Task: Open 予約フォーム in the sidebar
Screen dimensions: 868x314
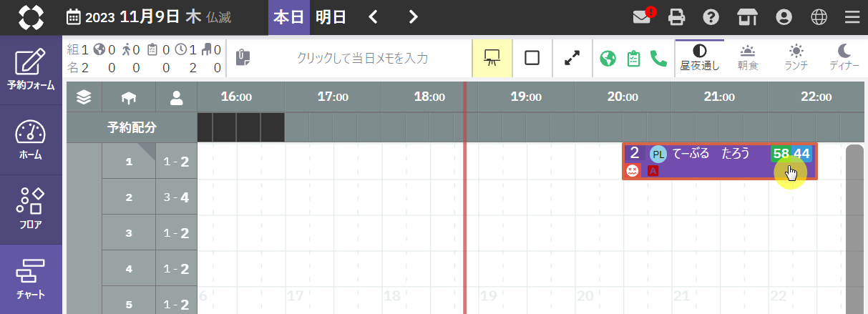Action: tap(31, 69)
